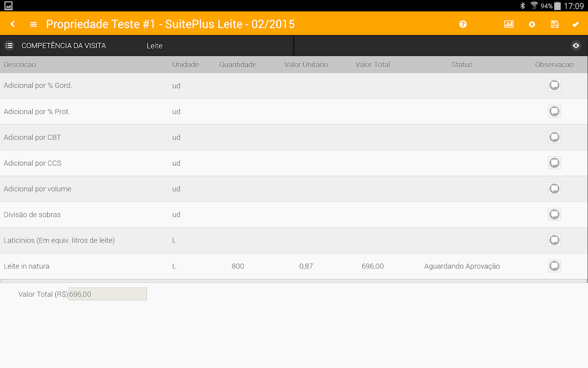588x368 pixels.
Task: Select the Adicional por CBT row
Action: (293, 137)
